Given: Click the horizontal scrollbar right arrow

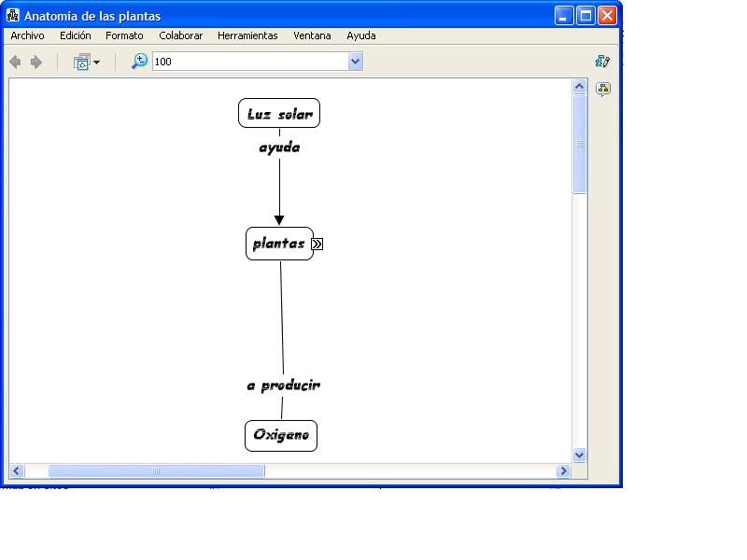Looking at the screenshot, I should [x=563, y=471].
